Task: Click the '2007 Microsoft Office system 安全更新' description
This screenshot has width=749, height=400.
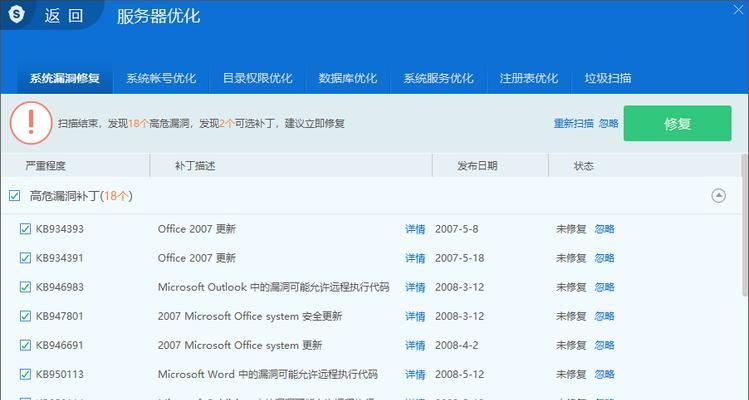Action: tap(250, 316)
